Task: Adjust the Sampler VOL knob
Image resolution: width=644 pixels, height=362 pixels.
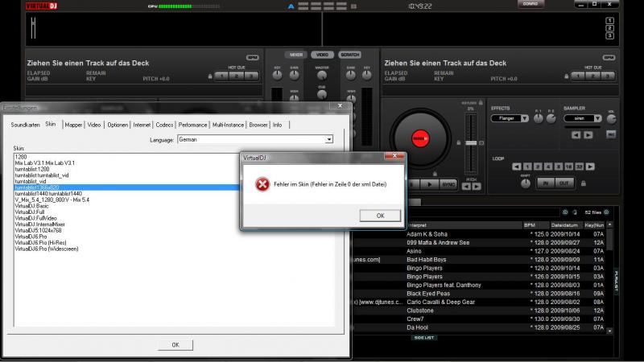Action: [x=611, y=119]
